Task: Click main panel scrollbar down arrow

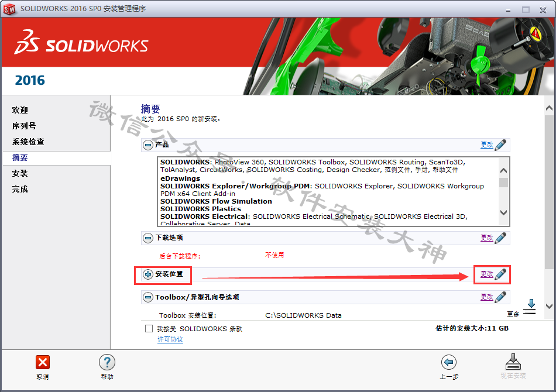Action: click(549, 306)
